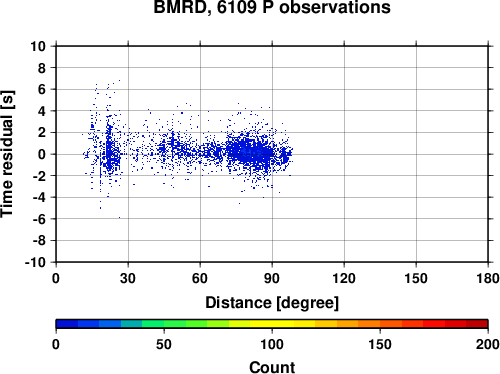Click the y-axis tick label "-2"

[x=39, y=176]
